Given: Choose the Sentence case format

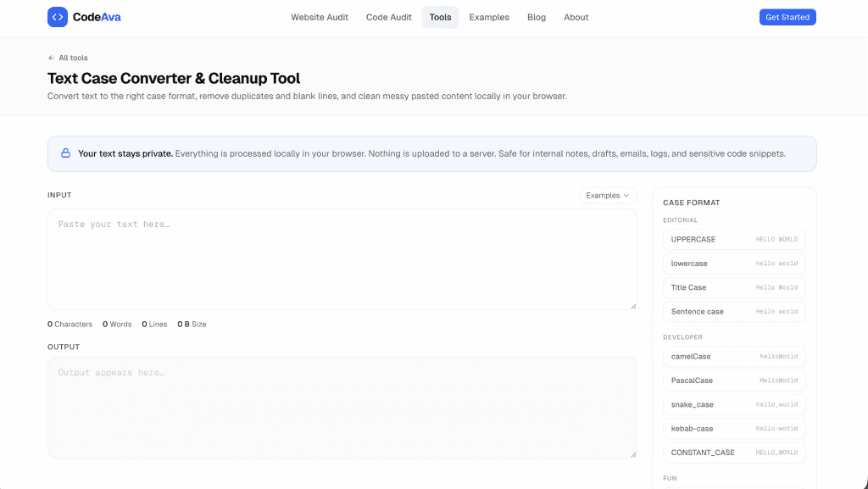Looking at the screenshot, I should pos(734,311).
